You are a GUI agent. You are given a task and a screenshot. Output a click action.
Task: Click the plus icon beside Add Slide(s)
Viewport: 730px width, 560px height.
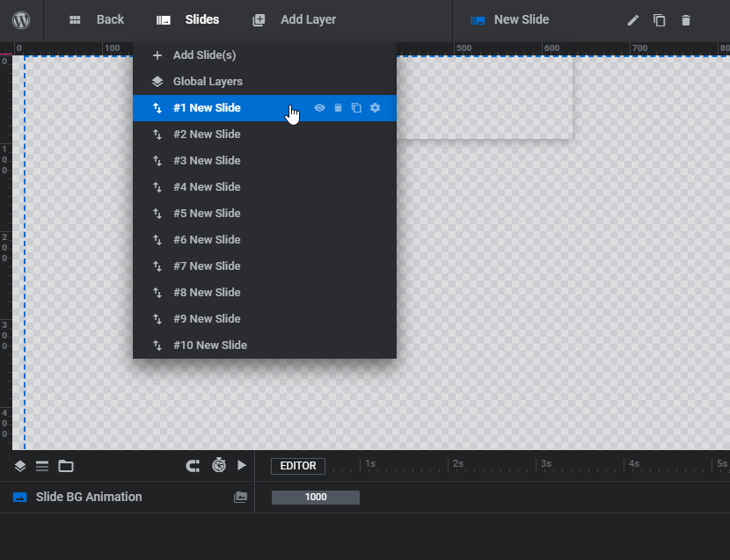[x=157, y=55]
